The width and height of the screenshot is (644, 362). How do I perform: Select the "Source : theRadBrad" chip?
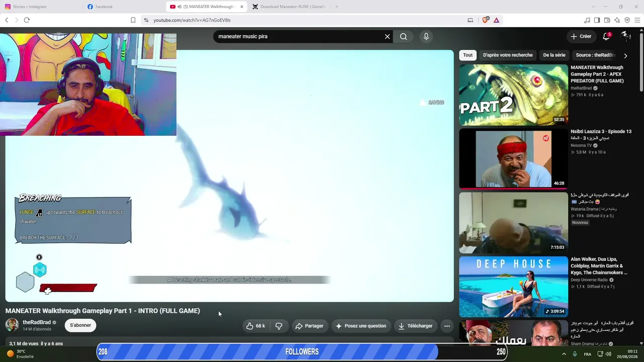(595, 55)
